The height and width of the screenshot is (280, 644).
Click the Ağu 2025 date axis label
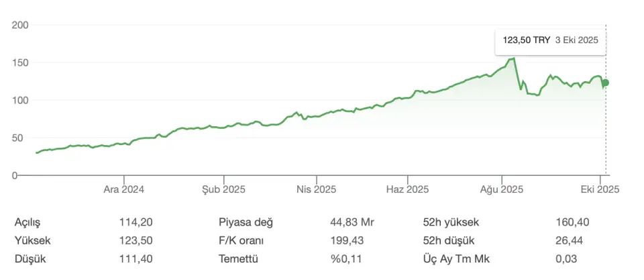click(x=503, y=189)
